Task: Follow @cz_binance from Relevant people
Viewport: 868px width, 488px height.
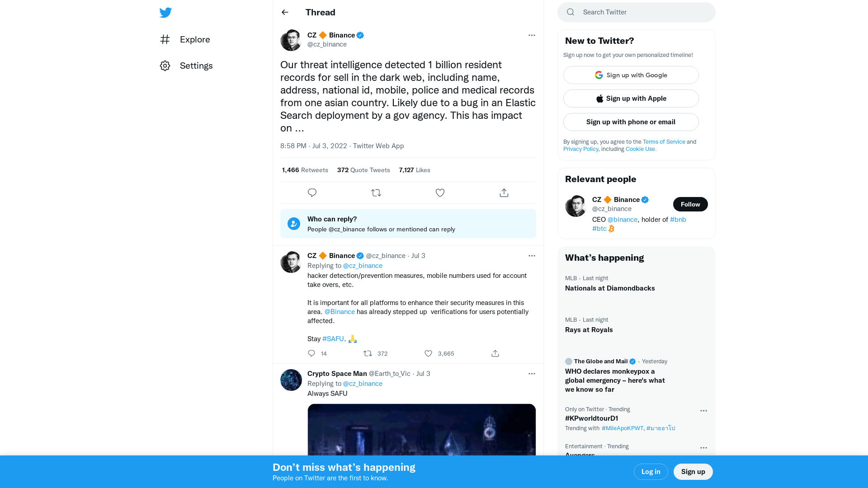Action: pos(690,204)
